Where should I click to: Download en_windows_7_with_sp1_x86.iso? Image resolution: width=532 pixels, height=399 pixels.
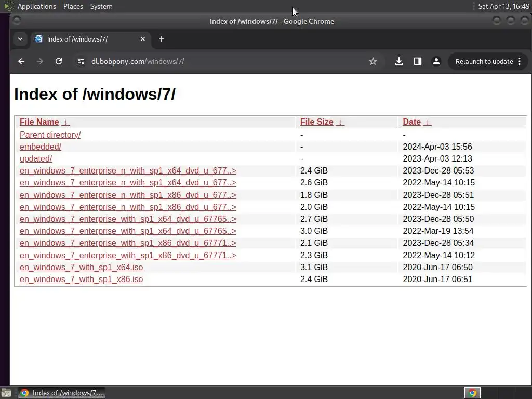pyautogui.click(x=82, y=279)
